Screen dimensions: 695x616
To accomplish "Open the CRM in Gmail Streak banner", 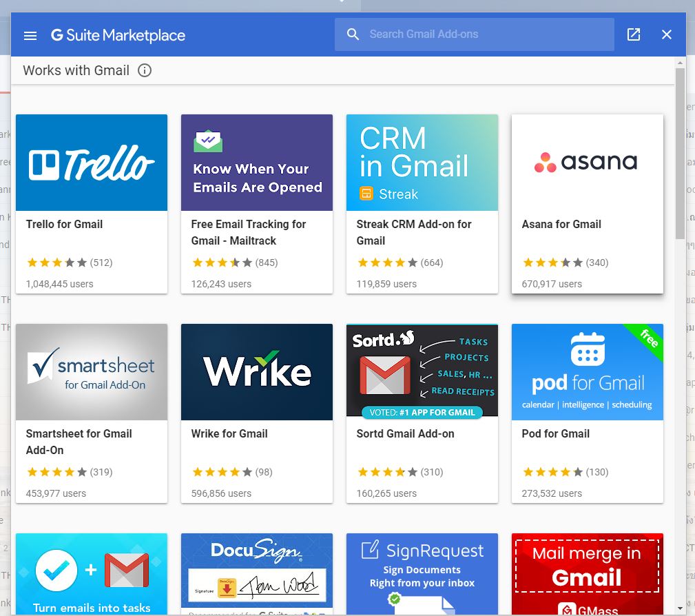I will 422,163.
